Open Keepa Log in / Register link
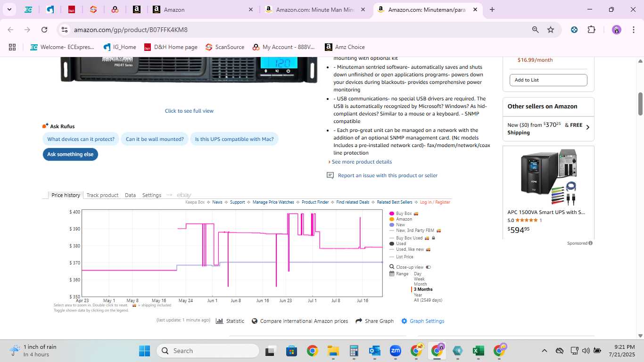This screenshot has height=362, width=644. click(435, 202)
